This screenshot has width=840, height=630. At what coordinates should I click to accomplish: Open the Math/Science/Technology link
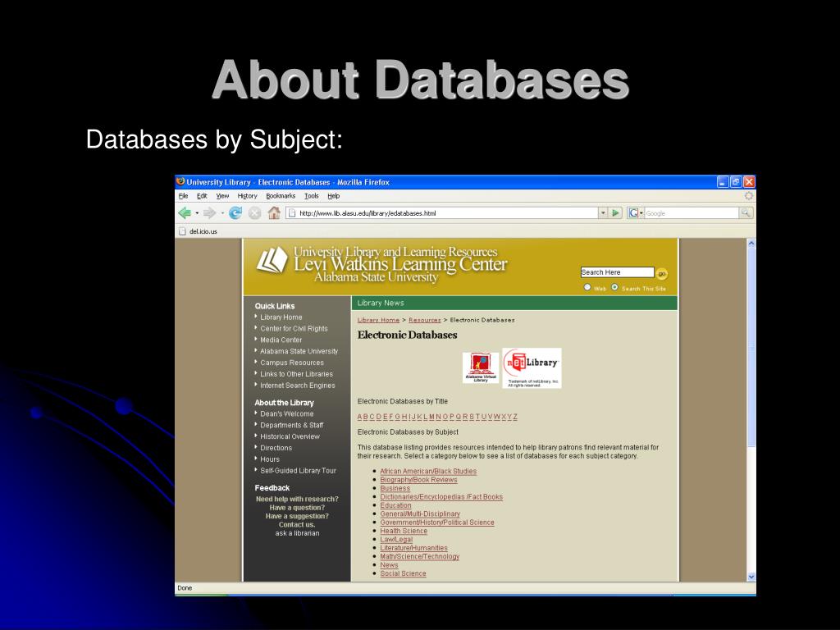[x=419, y=557]
